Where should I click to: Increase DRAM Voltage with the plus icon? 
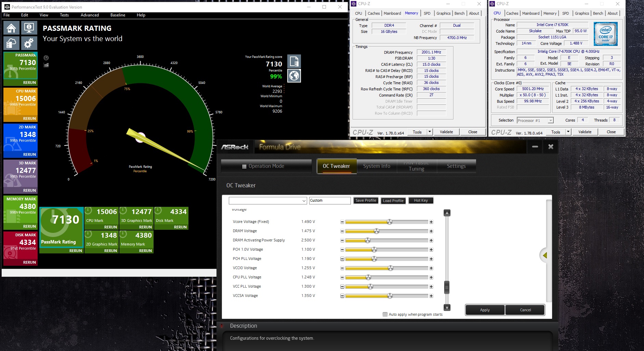431,231
